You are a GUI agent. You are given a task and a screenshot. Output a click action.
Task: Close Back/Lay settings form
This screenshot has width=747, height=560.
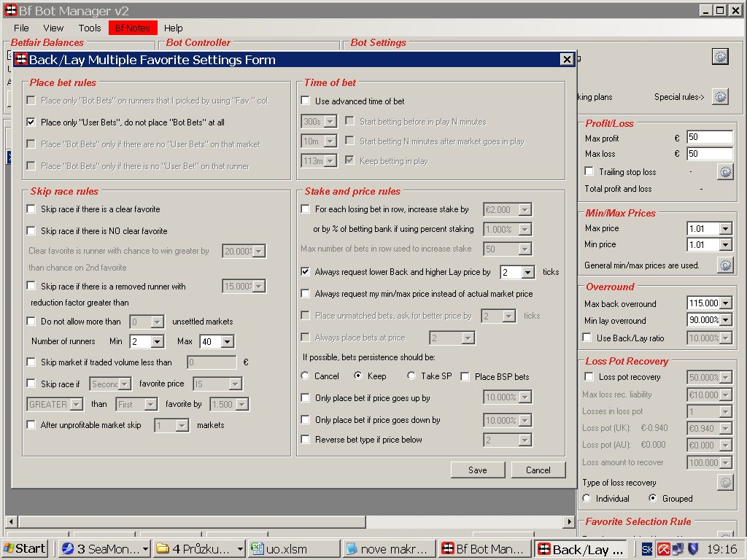pos(566,60)
